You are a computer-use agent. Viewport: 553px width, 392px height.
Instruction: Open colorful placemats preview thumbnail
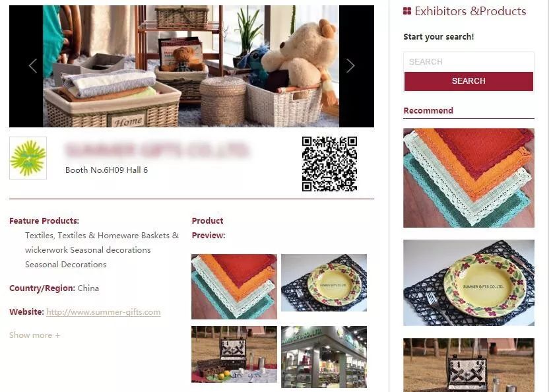point(234,286)
